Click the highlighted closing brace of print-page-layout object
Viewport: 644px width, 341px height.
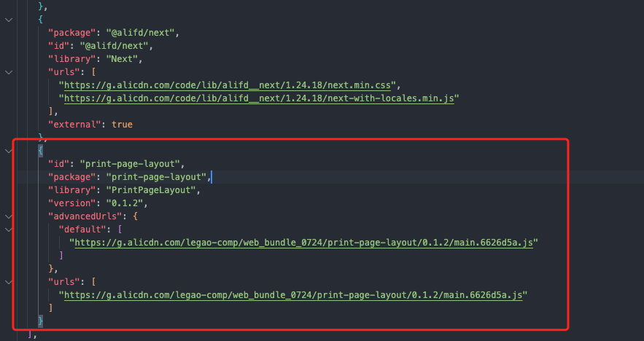point(40,321)
